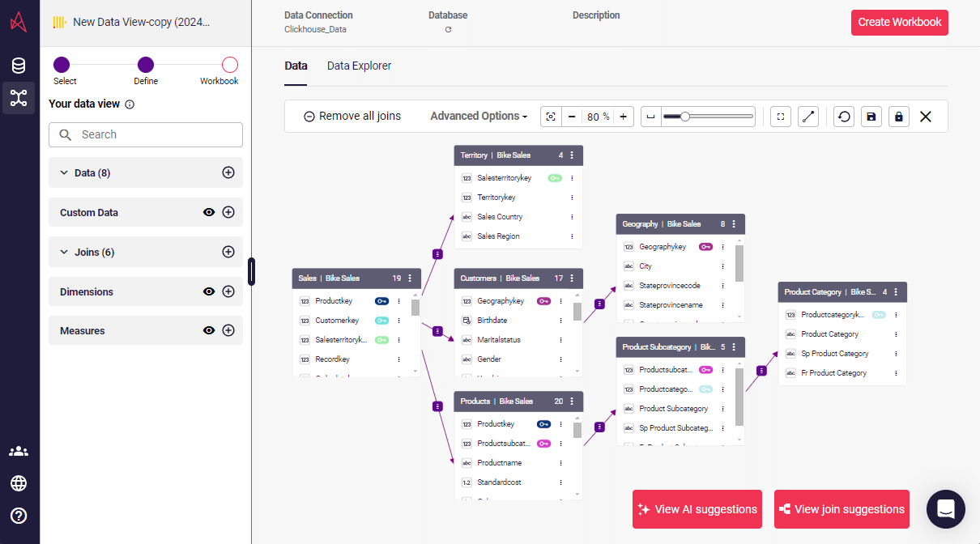The width and height of the screenshot is (980, 544).
Task: Select the Data tab
Action: pos(296,66)
